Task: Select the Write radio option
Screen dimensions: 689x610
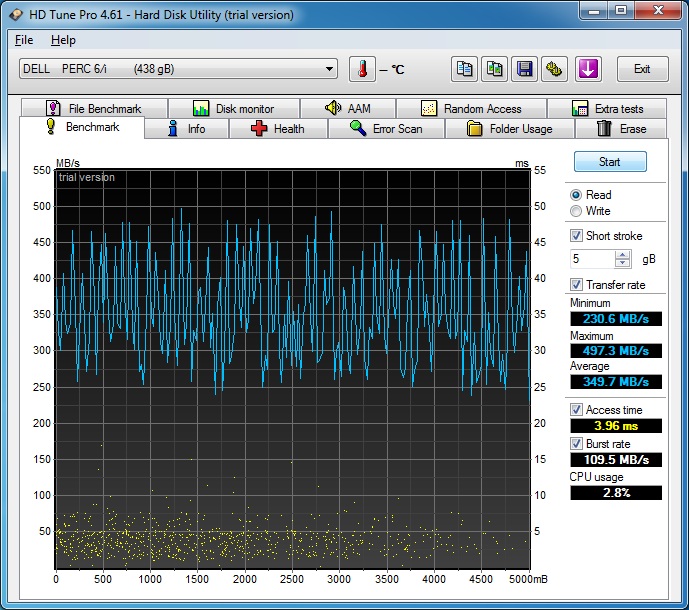Action: tap(576, 211)
